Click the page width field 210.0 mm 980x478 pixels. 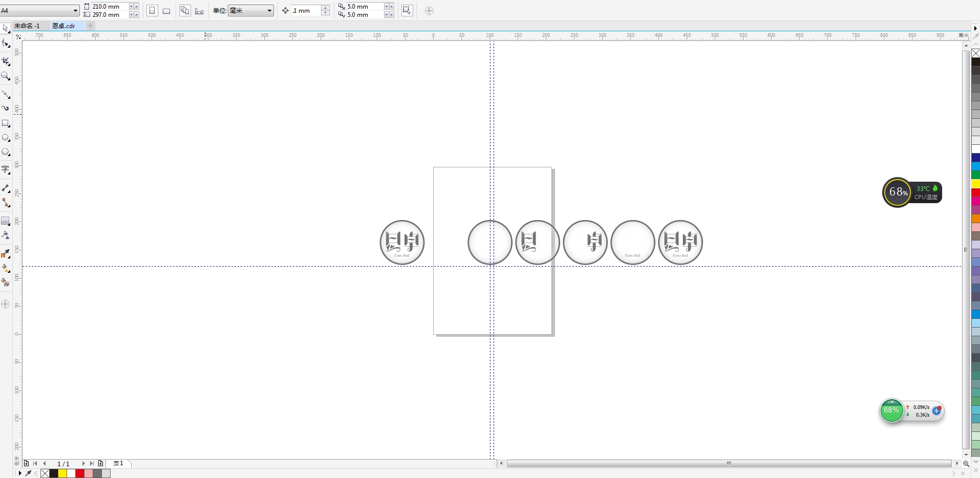pyautogui.click(x=110, y=7)
